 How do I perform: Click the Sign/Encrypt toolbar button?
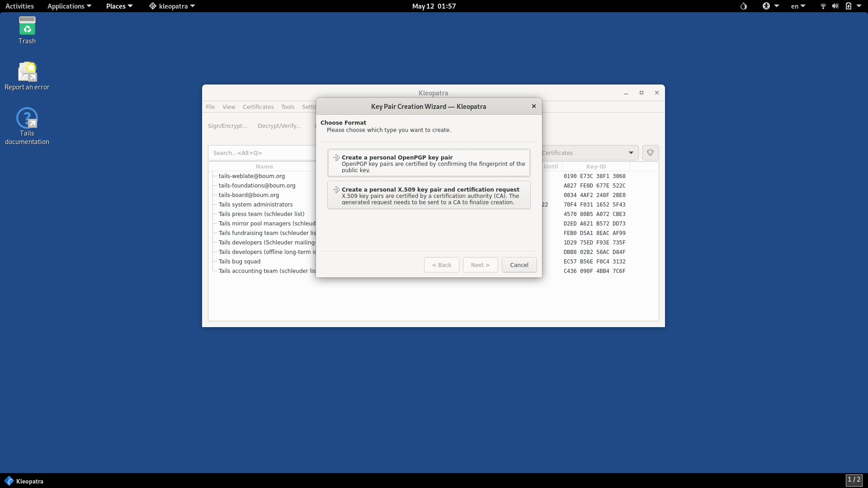click(x=228, y=126)
